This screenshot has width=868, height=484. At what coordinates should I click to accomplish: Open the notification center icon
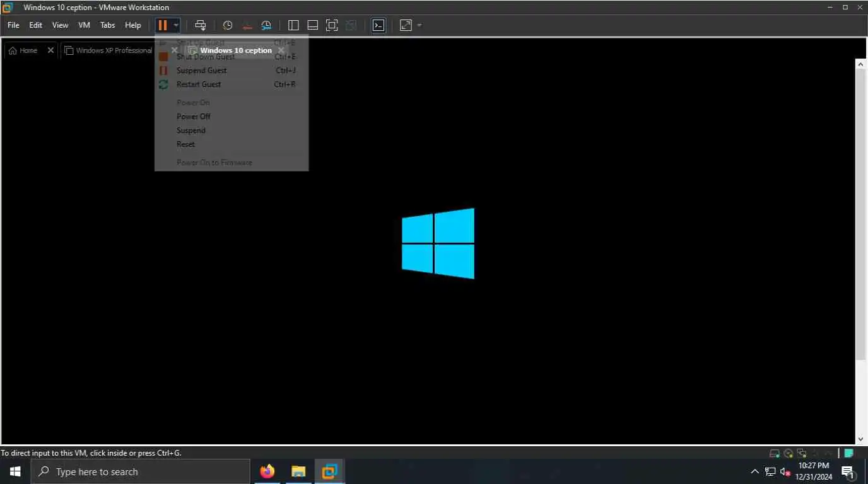tap(848, 471)
